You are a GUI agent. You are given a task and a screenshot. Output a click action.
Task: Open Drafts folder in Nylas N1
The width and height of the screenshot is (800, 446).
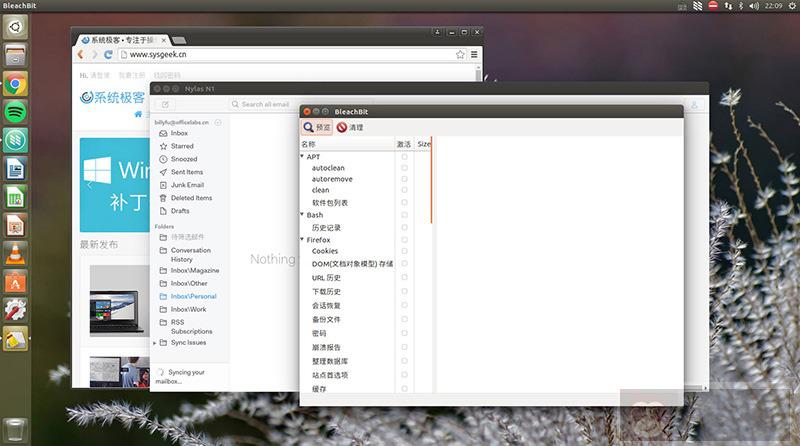click(180, 211)
